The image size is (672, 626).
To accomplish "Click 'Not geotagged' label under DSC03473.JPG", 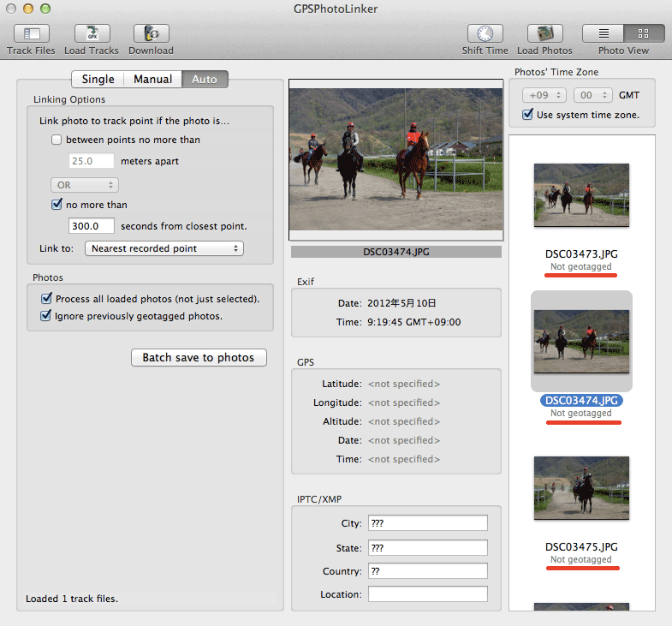I will click(x=581, y=266).
